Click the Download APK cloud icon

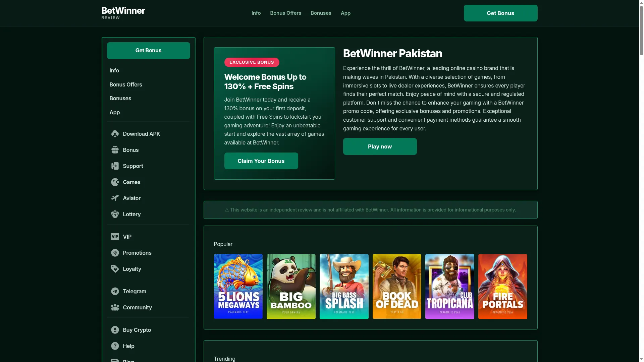115,134
